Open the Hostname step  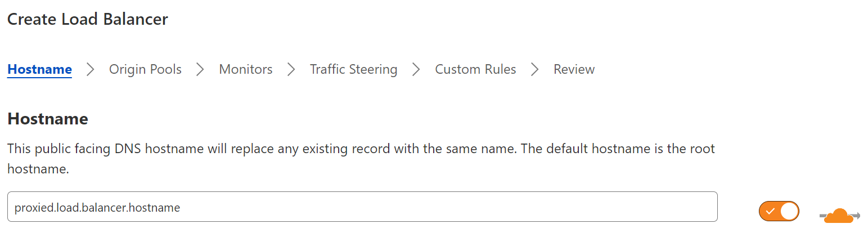[x=39, y=69]
